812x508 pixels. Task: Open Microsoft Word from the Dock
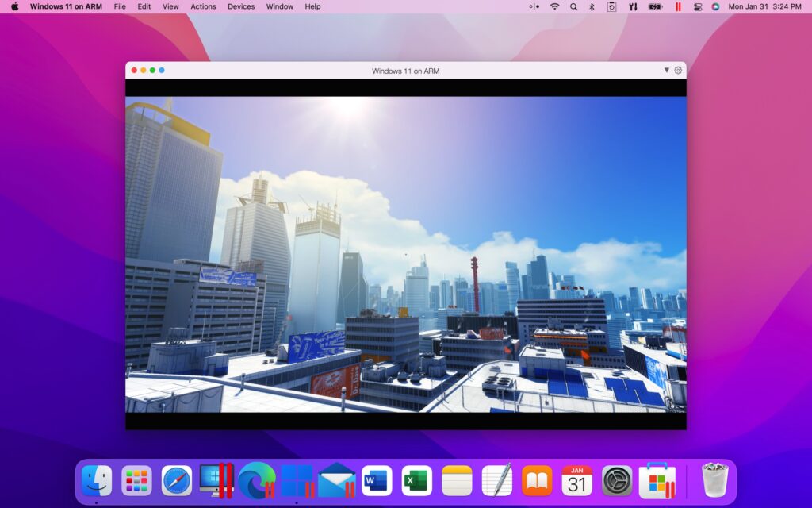pos(377,480)
